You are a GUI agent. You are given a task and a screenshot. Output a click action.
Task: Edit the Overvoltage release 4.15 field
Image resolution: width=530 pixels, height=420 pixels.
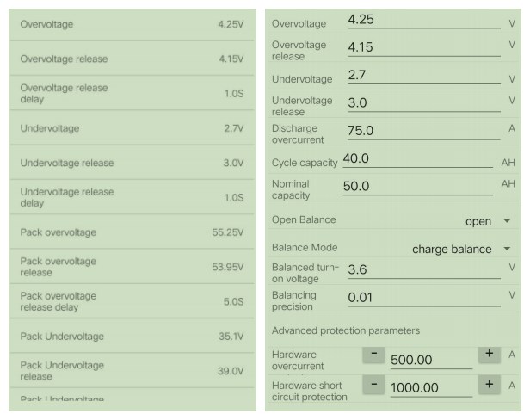click(x=424, y=48)
